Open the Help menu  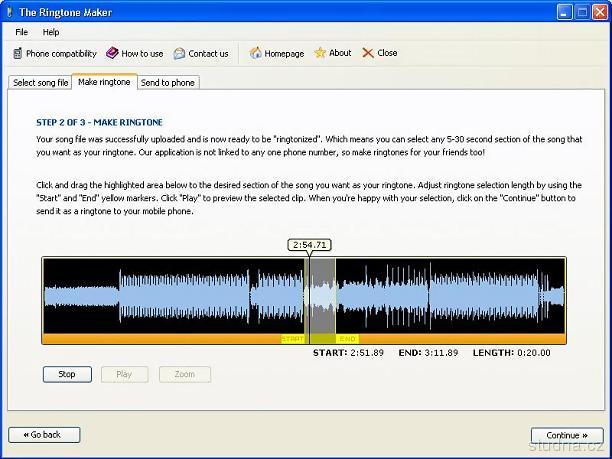coord(51,32)
